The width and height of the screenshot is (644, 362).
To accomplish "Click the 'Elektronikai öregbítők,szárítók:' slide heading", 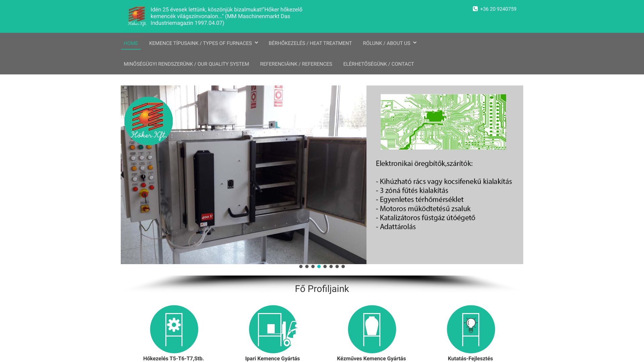I will [424, 164].
